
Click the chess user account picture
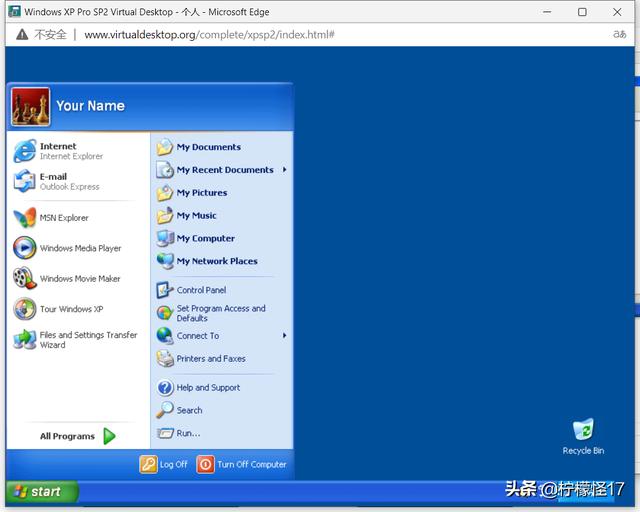pos(31,107)
